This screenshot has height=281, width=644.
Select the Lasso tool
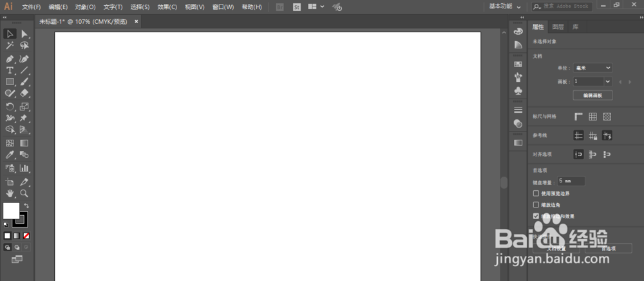(x=24, y=45)
